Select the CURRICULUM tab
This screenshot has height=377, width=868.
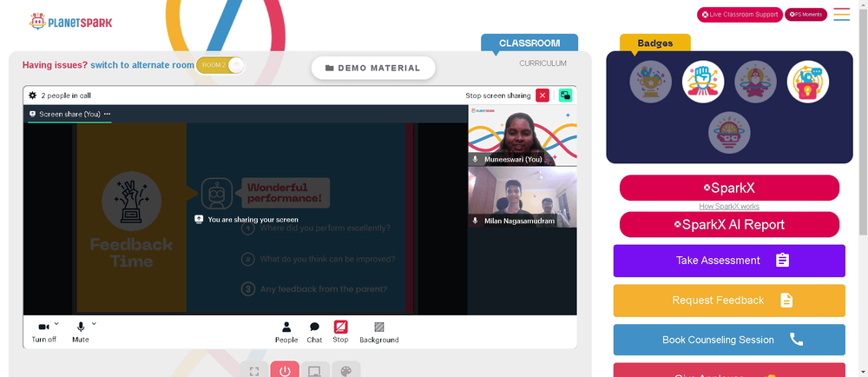(x=542, y=63)
